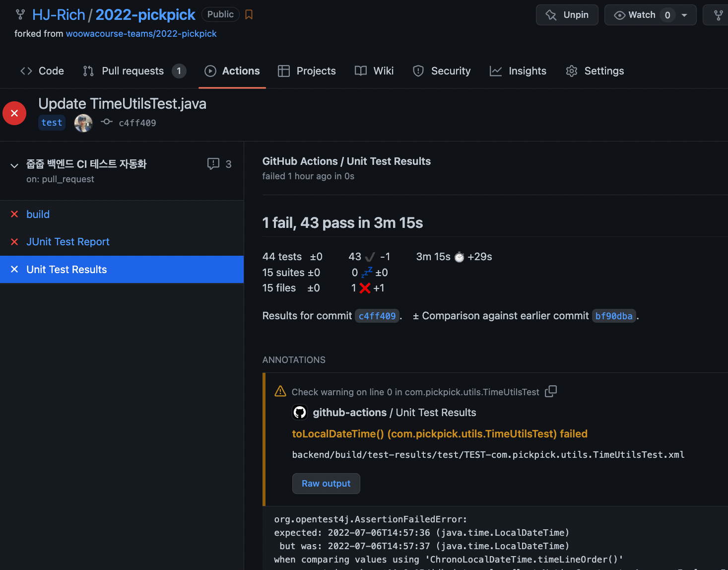Click the fork icon beside HJ-Rich
The height and width of the screenshot is (570, 728).
20,15
